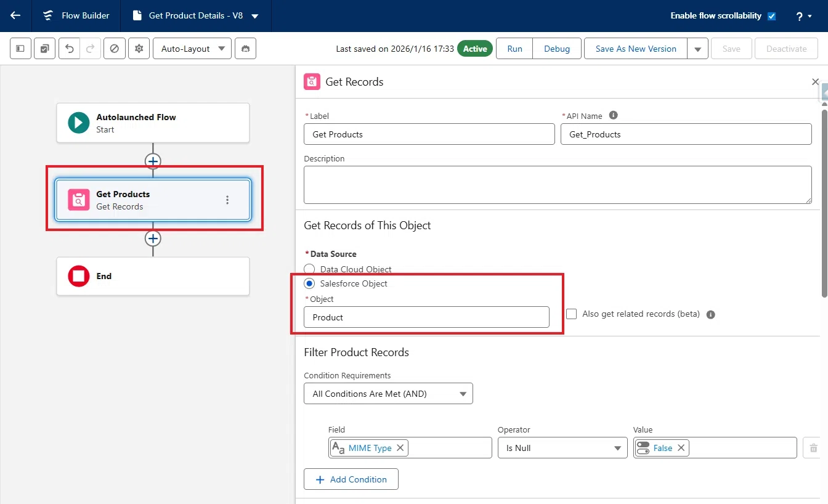Screen dimensions: 828x504
Task: Click the Label input field
Action: pos(429,134)
